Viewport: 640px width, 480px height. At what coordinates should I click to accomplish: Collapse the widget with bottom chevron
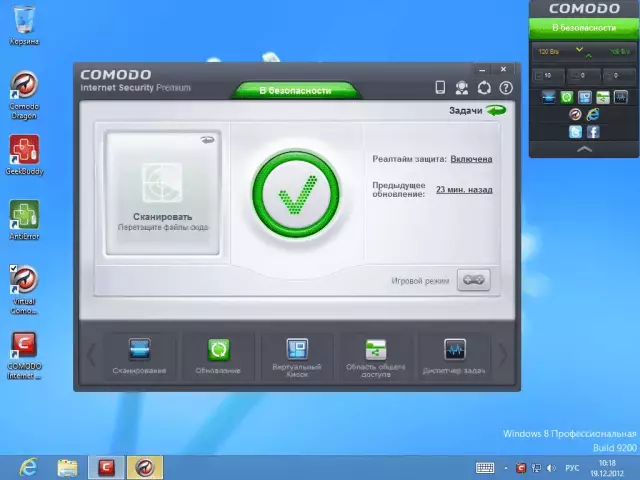point(584,149)
